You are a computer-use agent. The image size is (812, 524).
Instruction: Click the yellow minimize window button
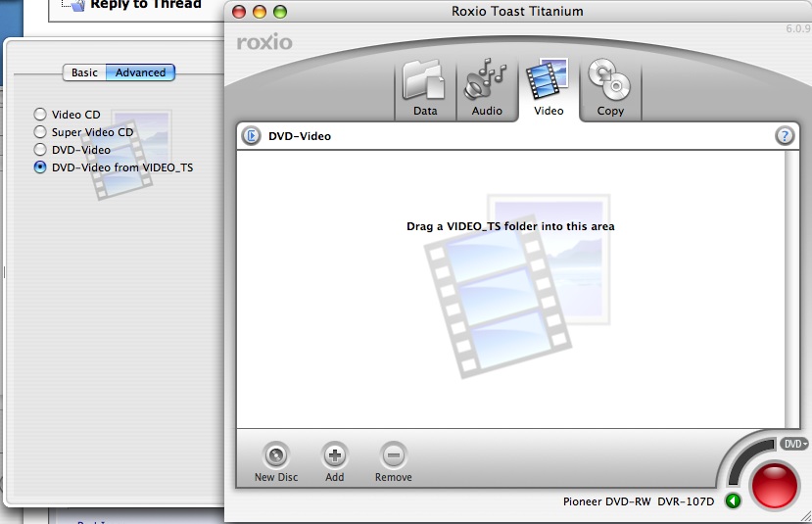pos(259,12)
